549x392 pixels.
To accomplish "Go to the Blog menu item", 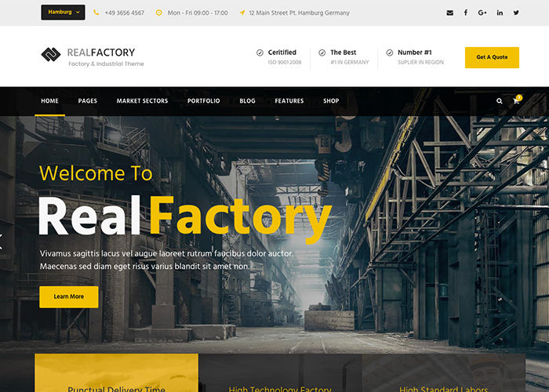I will [x=247, y=101].
